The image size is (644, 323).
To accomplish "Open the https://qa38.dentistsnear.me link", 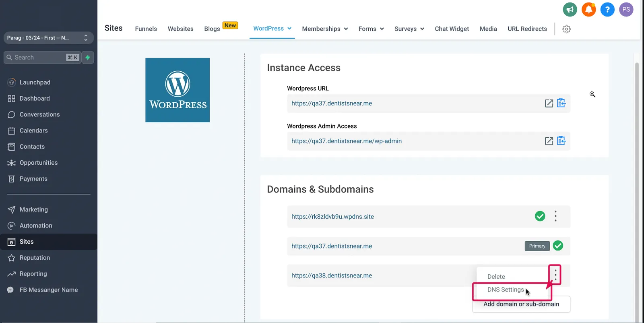I will (332, 275).
